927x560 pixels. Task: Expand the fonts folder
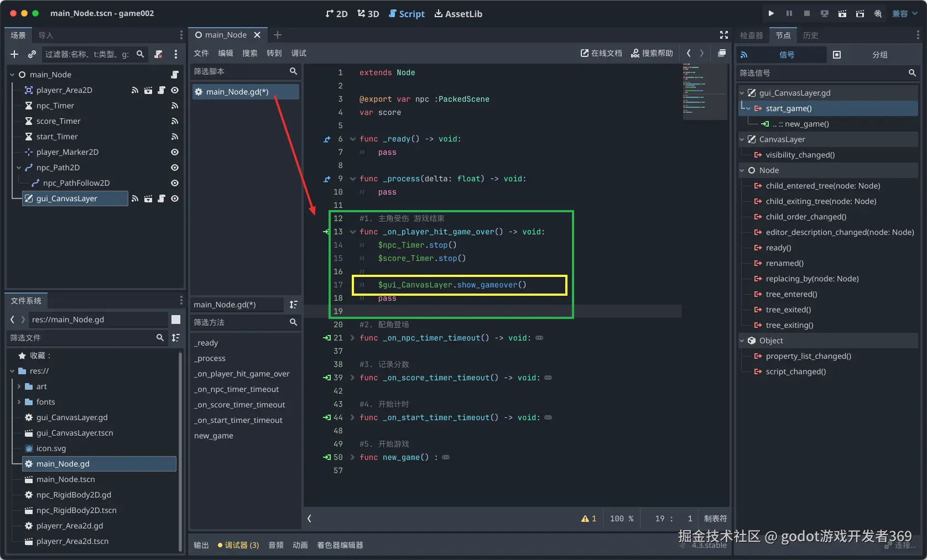point(19,402)
